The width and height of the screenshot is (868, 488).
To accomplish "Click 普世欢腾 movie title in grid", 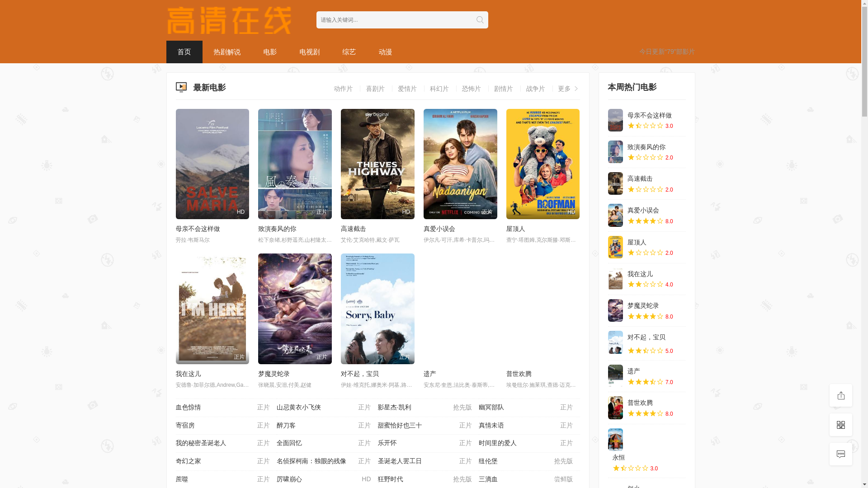I will [519, 374].
